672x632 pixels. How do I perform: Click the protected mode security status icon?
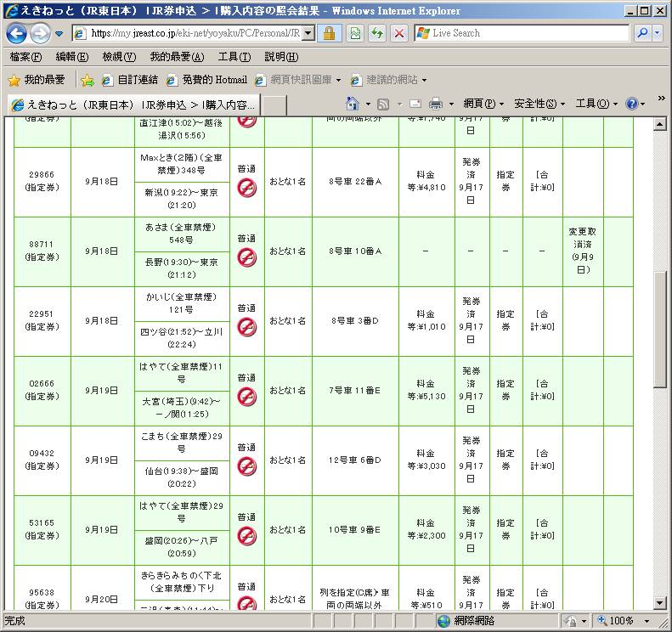tap(571, 621)
